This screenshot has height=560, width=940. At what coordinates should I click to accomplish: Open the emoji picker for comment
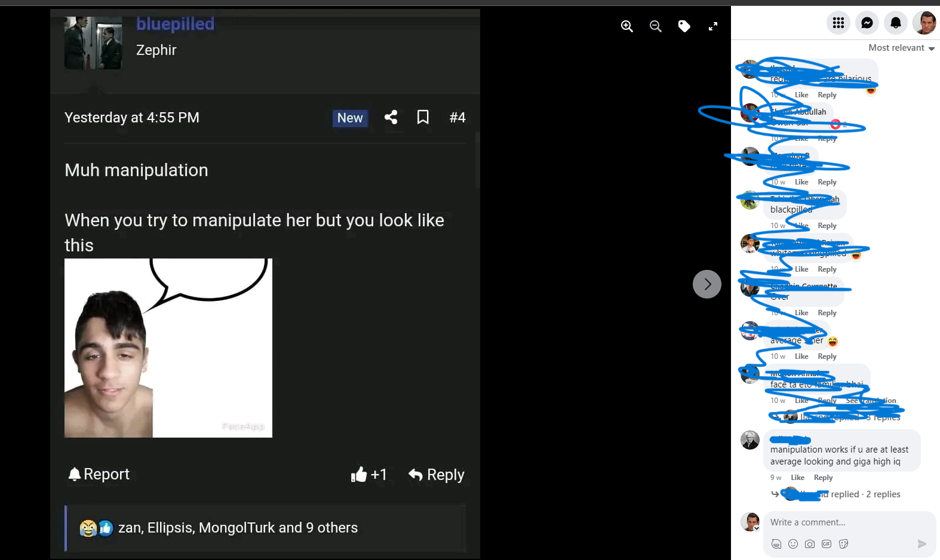pyautogui.click(x=793, y=544)
